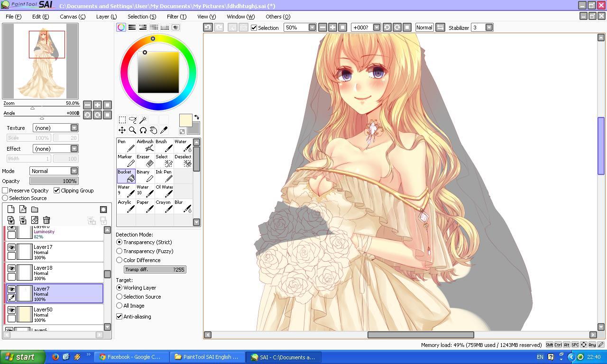Viewport: 607px width, 364px height.
Task: Click the navigator thumbnail preview
Action: coord(40,61)
